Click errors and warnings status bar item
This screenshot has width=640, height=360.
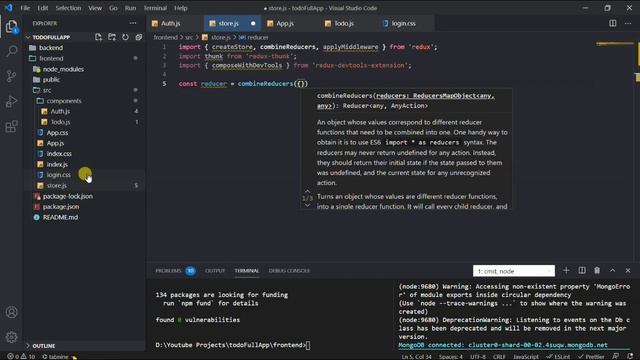[21, 356]
